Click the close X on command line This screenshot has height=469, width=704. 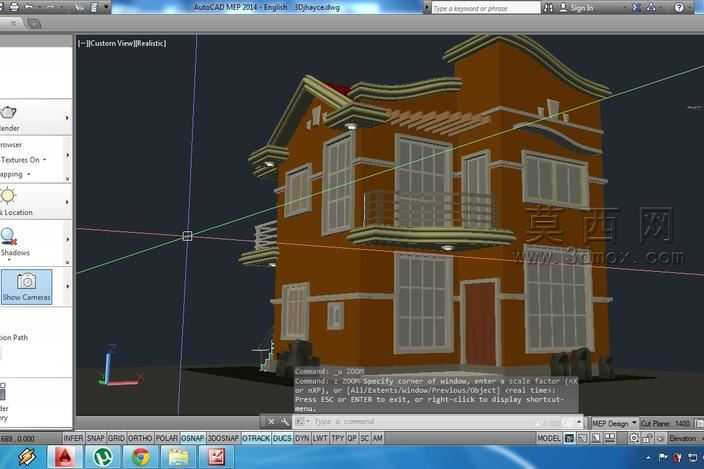click(271, 421)
